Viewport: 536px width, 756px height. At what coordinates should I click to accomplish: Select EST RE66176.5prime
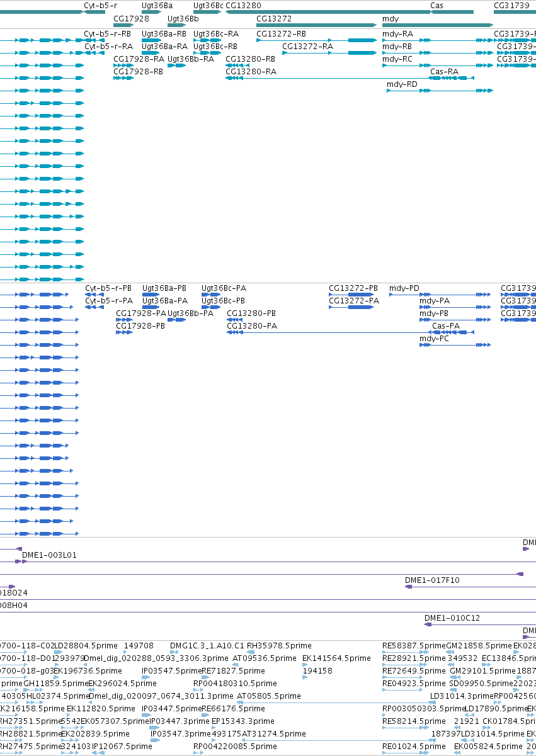point(234,709)
